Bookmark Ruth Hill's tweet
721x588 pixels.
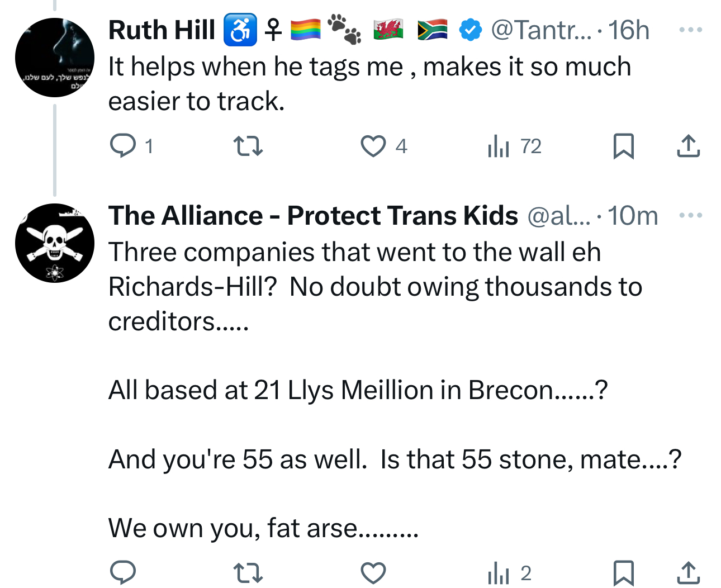coord(623,146)
